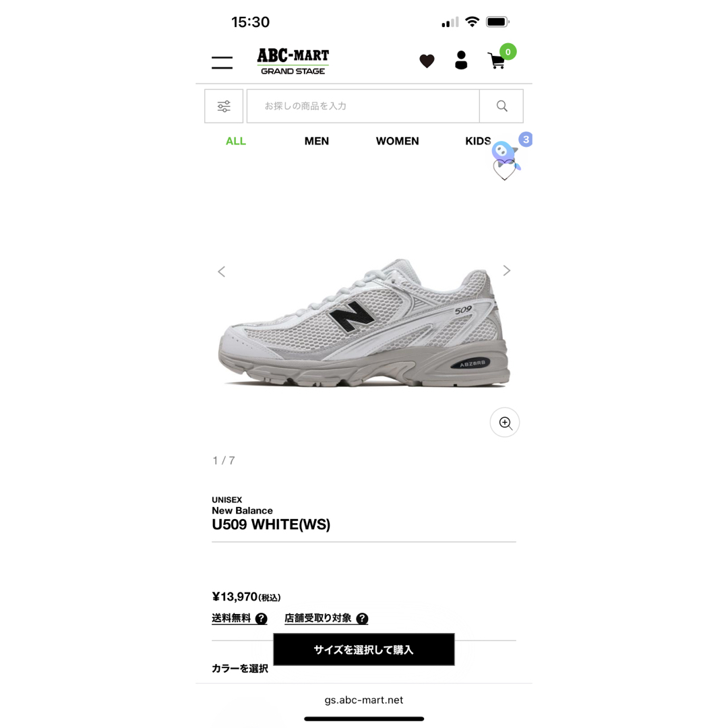Viewport: 728px width, 728px height.
Task: Click the サイズを選択して購入 button
Action: coord(364,650)
